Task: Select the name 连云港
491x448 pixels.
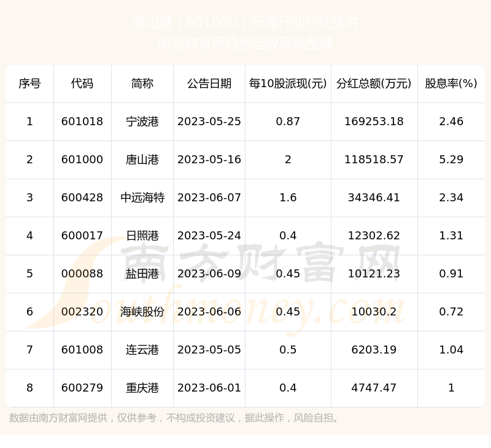Action: [142, 350]
